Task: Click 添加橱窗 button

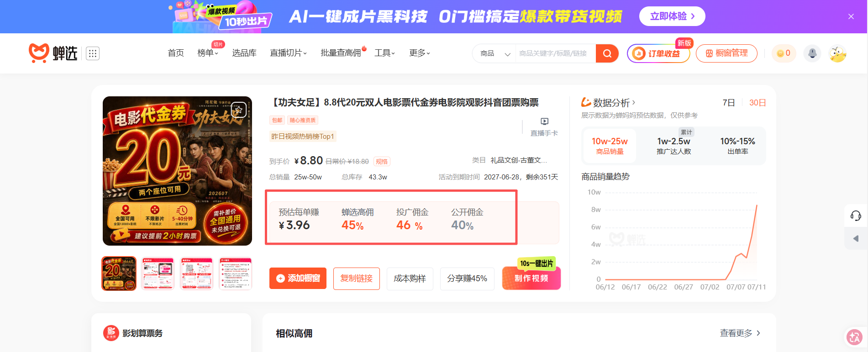Action: click(298, 278)
